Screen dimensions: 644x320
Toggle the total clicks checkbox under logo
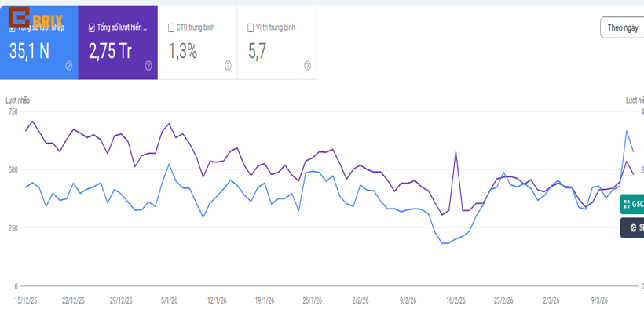12,29
